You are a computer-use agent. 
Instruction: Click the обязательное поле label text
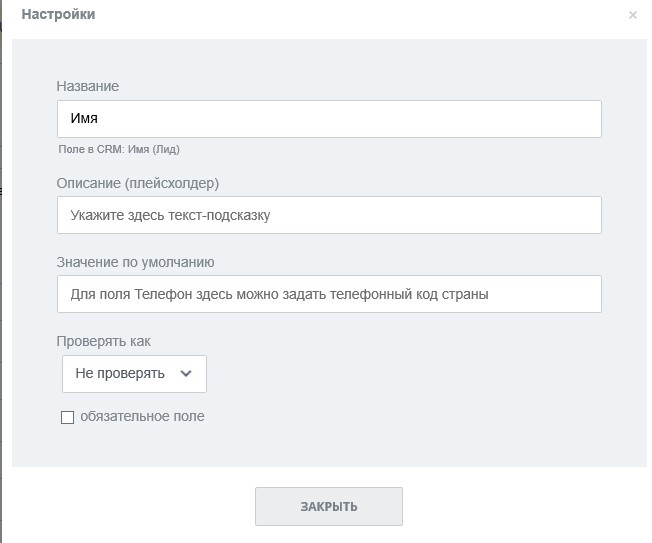(142, 416)
